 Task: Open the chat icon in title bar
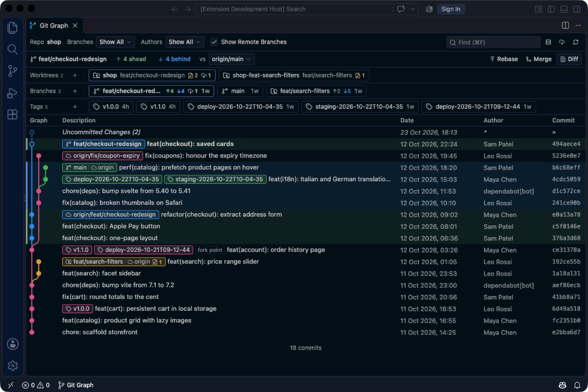[x=401, y=9]
